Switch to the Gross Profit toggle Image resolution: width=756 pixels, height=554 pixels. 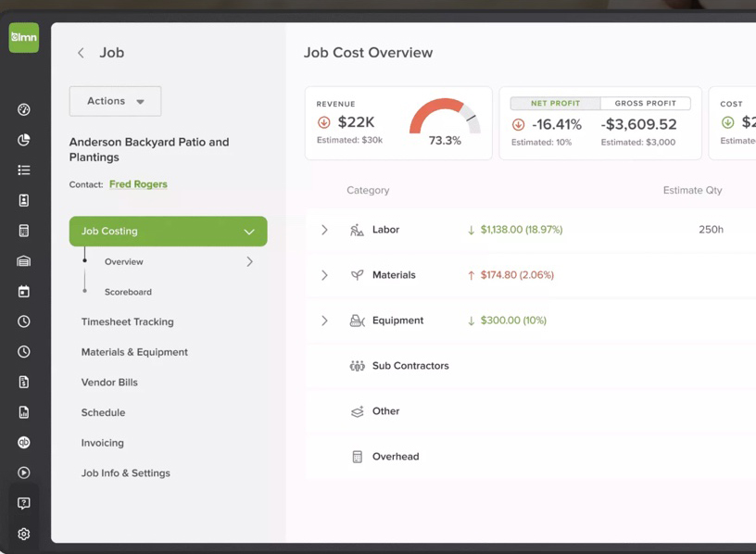tap(645, 104)
